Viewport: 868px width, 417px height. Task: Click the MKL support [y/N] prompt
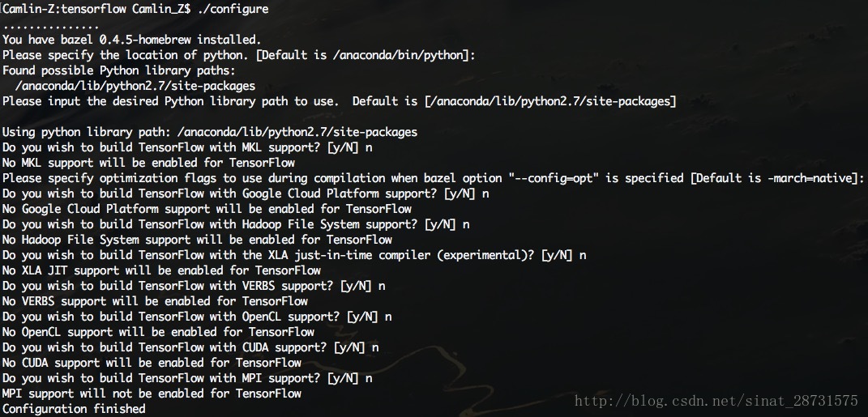[x=187, y=147]
